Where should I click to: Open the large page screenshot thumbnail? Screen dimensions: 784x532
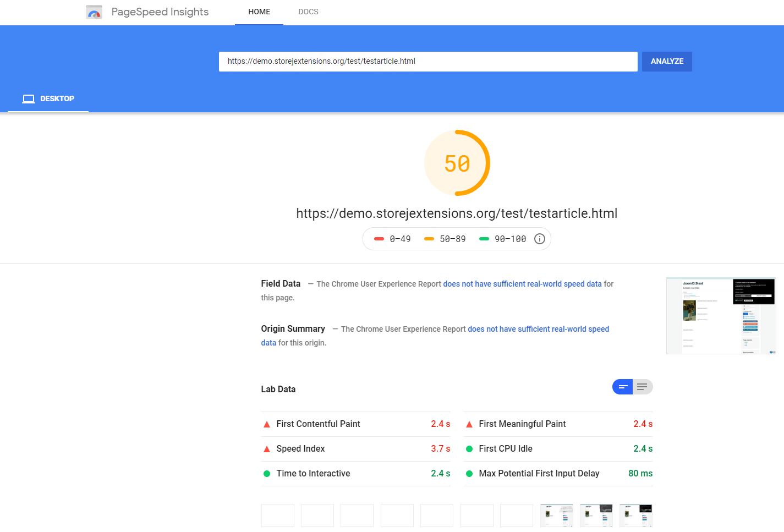pos(721,316)
